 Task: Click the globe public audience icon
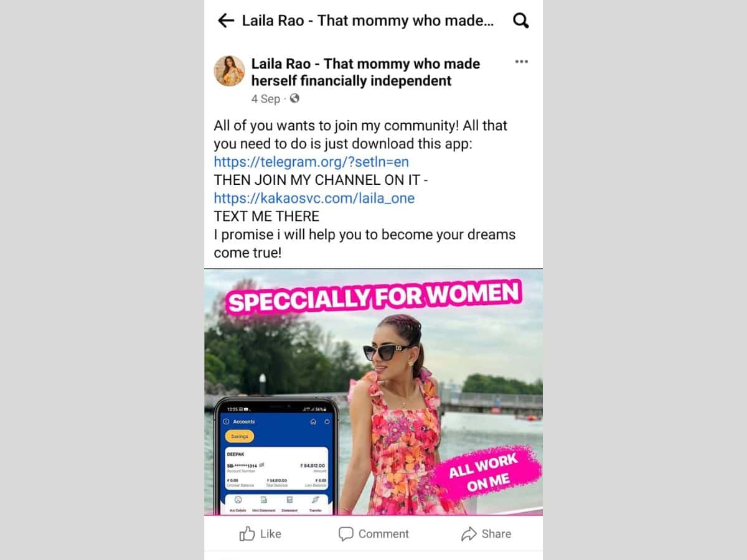pyautogui.click(x=294, y=98)
